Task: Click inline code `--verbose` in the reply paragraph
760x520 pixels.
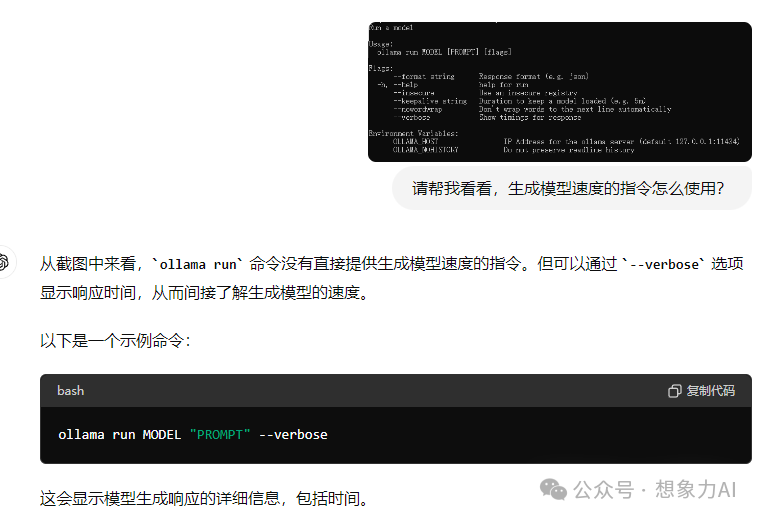Action: tap(664, 265)
